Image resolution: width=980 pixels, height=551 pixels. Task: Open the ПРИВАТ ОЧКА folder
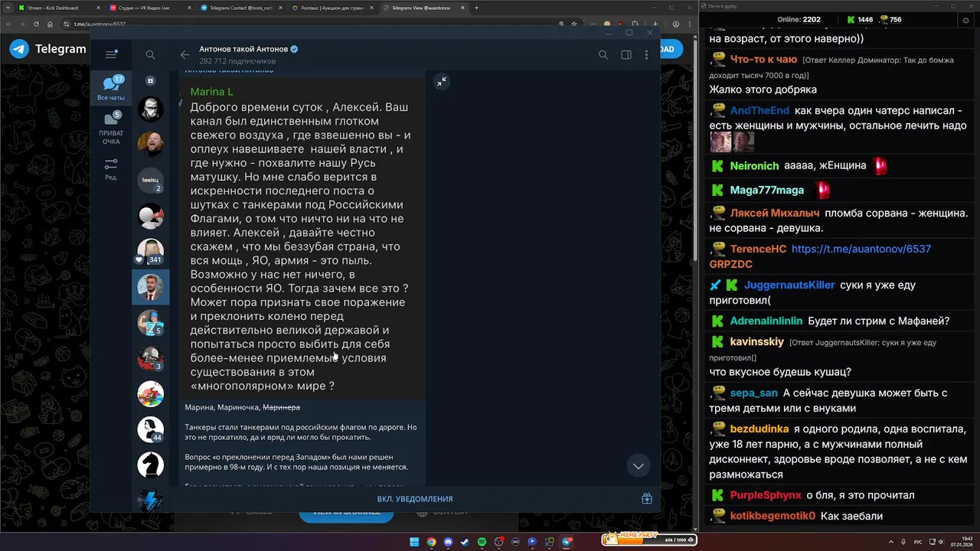pos(111,129)
